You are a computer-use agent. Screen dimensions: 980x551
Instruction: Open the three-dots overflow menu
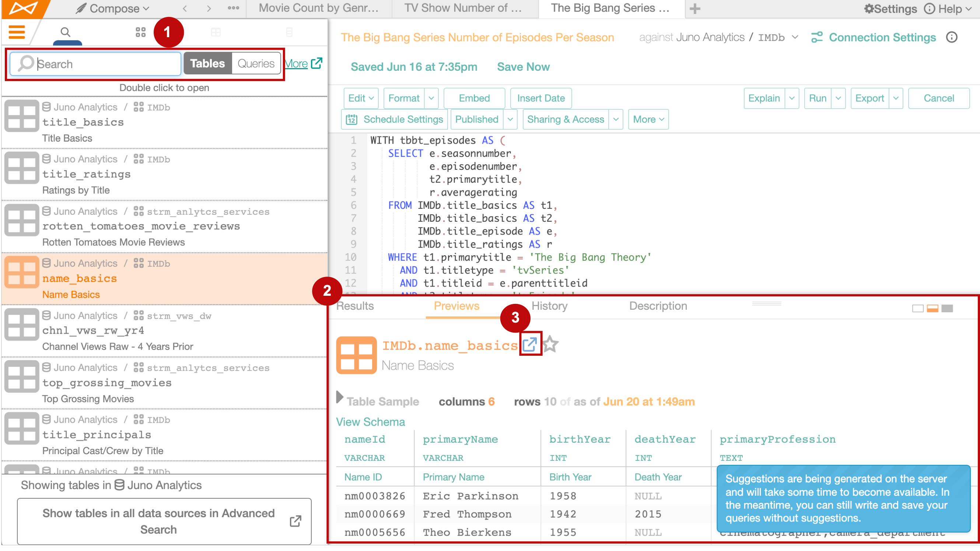[x=233, y=8]
